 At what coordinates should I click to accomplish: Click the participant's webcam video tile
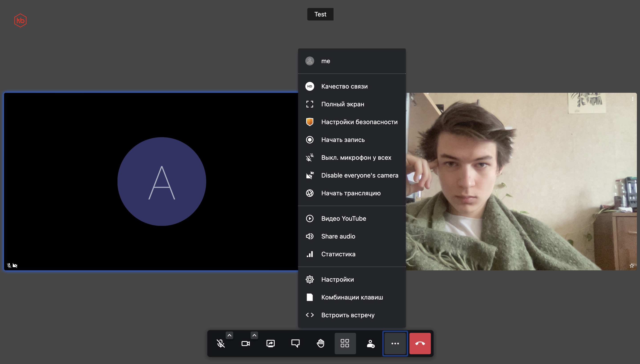(521, 182)
